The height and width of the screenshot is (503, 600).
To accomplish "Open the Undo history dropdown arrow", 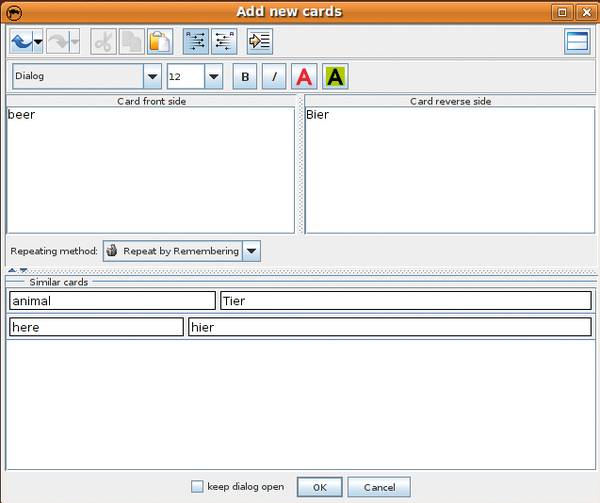I will coord(38,42).
